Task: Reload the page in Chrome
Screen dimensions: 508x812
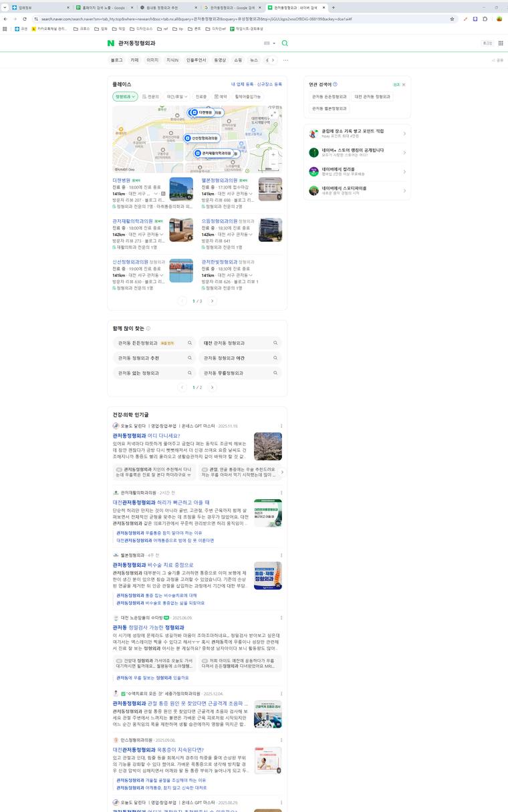Action: [x=25, y=19]
